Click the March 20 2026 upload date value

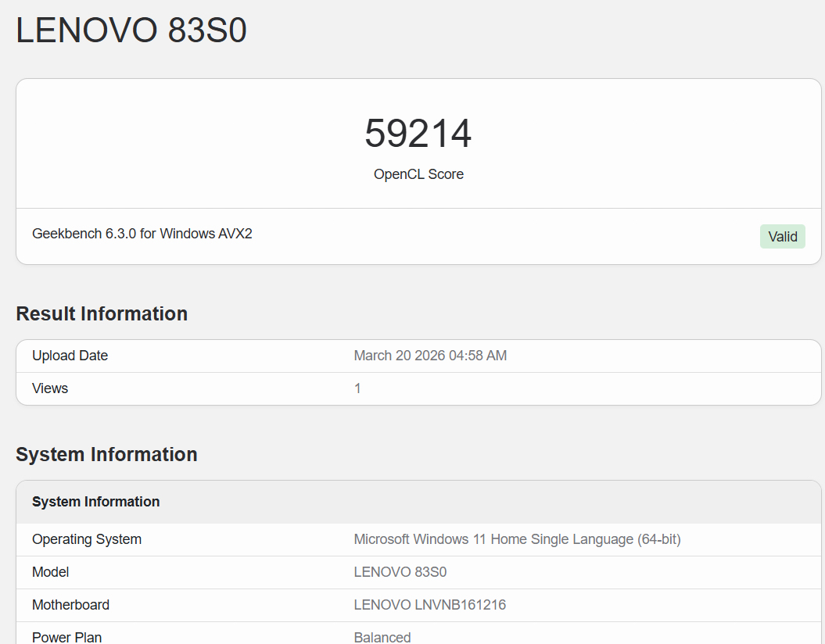429,355
